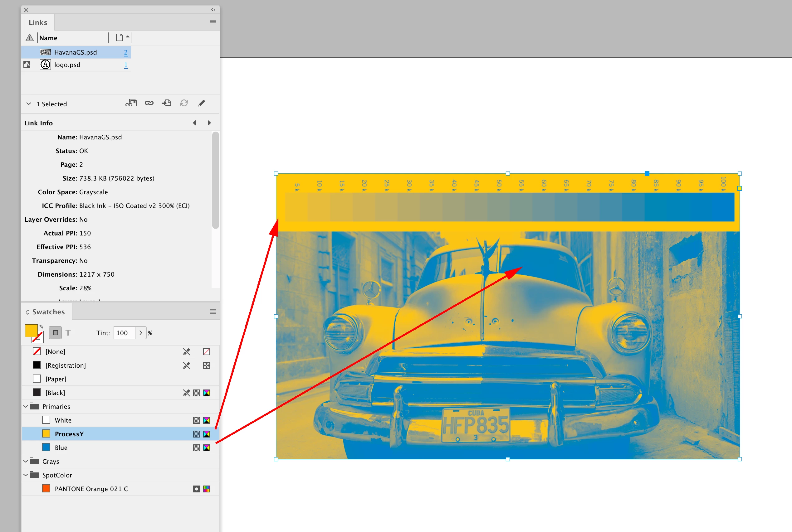Screen dimensions: 792x532
Task: Collapse the SpotColor swatch group
Action: point(26,475)
